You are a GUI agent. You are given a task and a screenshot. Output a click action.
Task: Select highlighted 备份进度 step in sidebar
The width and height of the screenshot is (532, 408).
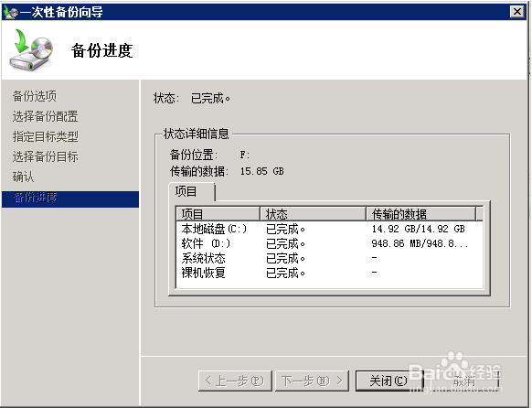pyautogui.click(x=70, y=199)
